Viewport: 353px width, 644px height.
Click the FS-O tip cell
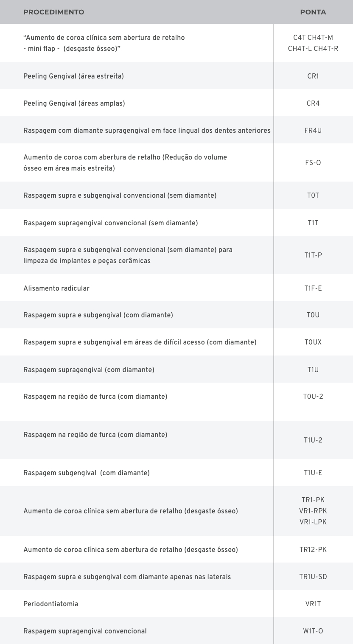click(313, 163)
